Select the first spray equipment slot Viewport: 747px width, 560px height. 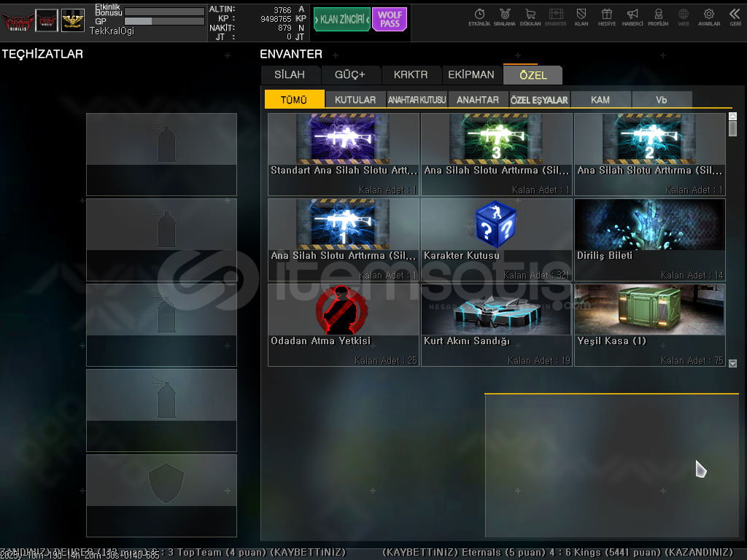tap(161, 155)
